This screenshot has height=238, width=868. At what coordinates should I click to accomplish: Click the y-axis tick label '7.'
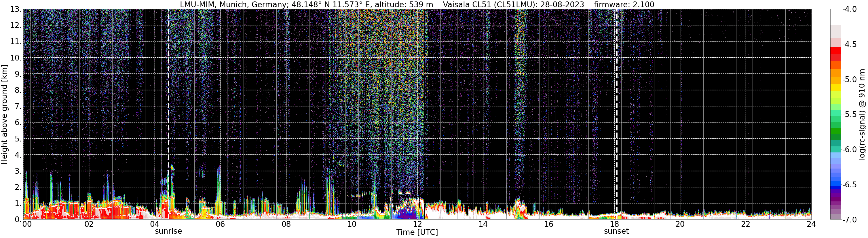[18, 107]
